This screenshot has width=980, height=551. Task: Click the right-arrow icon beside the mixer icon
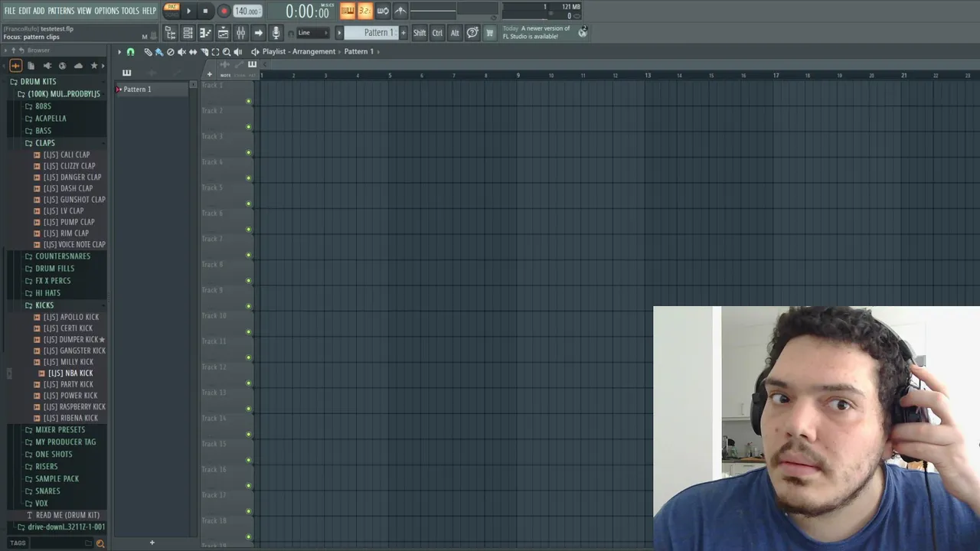coord(258,33)
